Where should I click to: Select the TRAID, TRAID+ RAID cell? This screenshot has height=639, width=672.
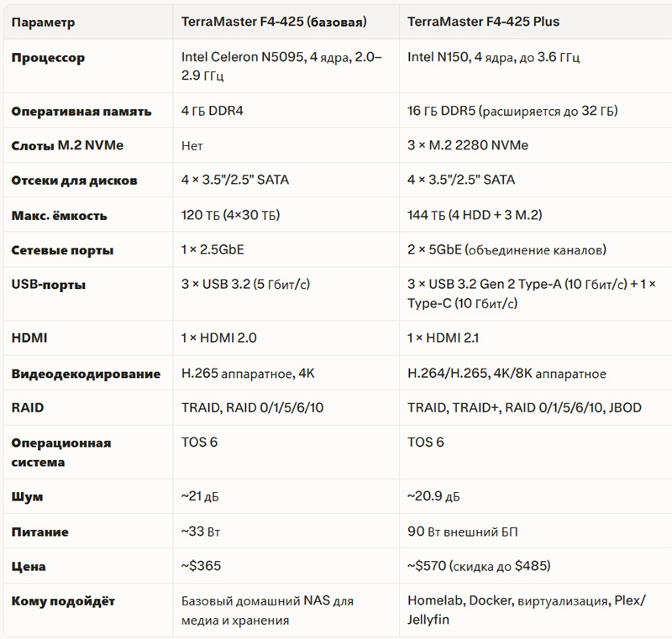click(x=524, y=408)
